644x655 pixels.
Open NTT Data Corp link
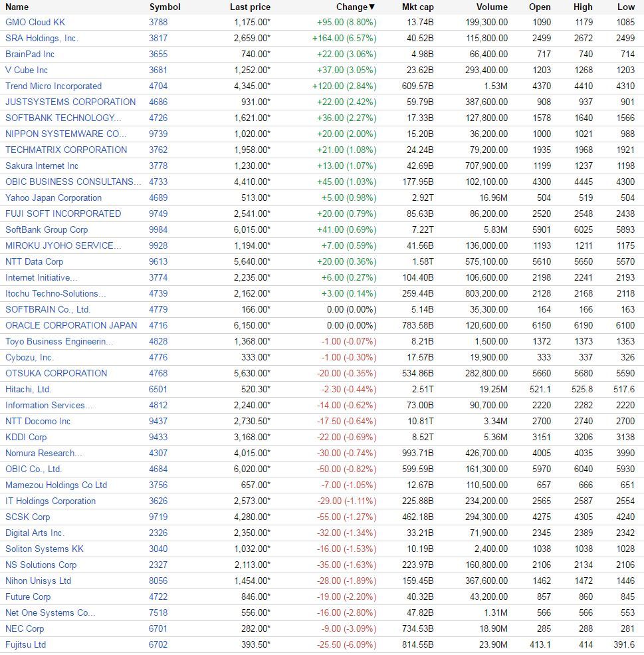pyautogui.click(x=34, y=261)
